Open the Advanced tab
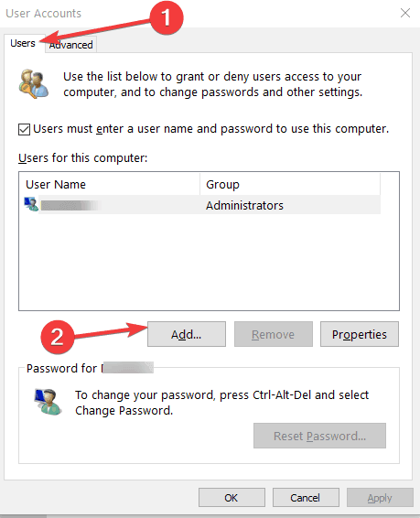 [x=71, y=45]
